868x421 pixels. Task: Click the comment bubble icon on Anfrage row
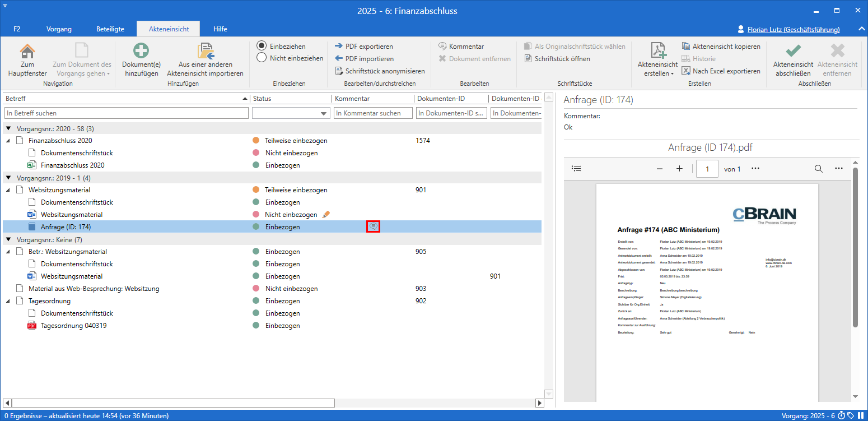coord(374,226)
